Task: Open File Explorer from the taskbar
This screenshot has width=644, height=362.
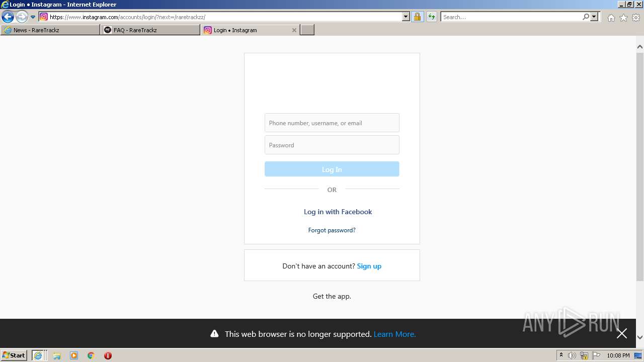Action: (x=57, y=355)
